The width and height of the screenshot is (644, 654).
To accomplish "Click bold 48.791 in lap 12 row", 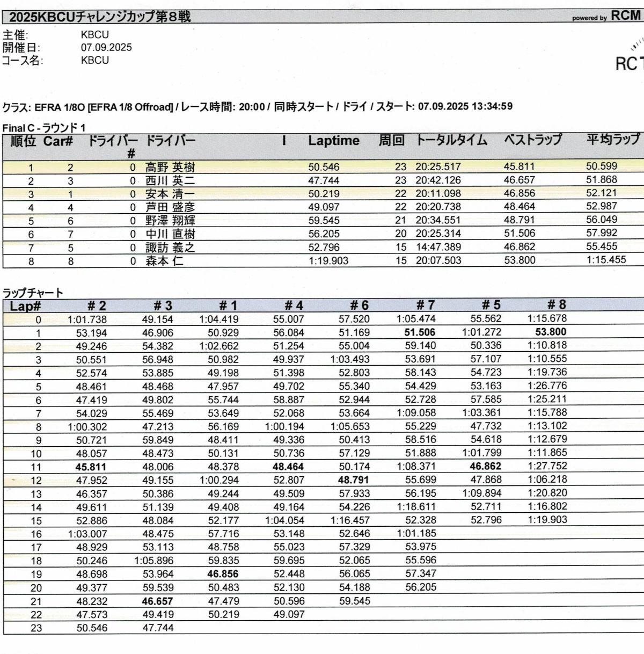I will pos(354,480).
